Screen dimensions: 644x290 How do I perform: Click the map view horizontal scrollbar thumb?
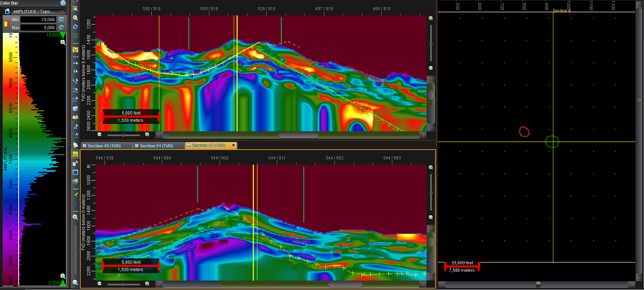coord(538,284)
